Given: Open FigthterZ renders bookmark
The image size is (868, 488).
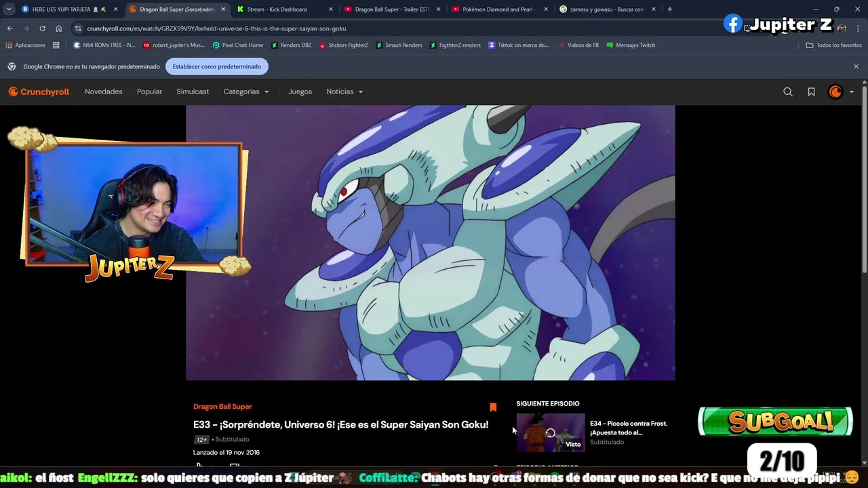Looking at the screenshot, I should click(454, 45).
